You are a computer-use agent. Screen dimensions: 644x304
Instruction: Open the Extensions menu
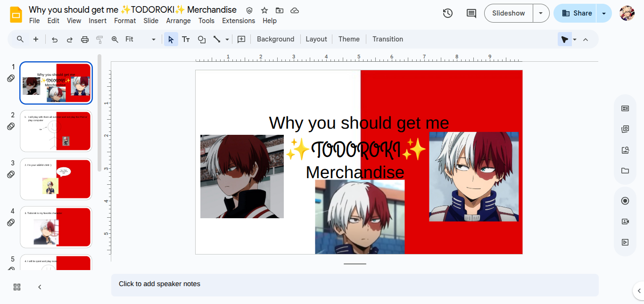click(239, 21)
